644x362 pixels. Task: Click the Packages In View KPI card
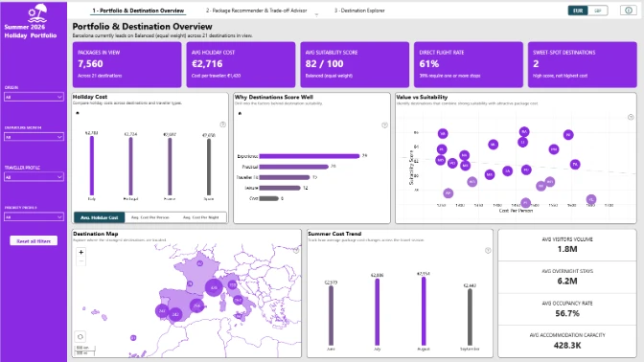126,64
